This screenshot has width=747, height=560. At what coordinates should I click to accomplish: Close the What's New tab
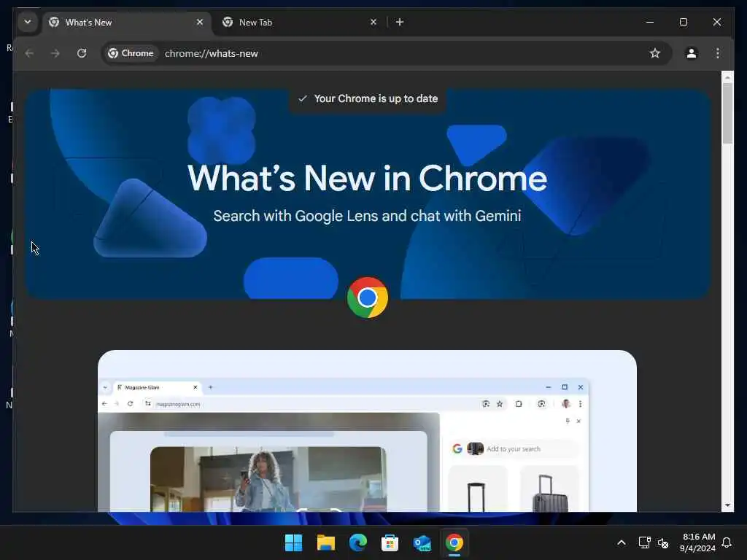(x=200, y=22)
